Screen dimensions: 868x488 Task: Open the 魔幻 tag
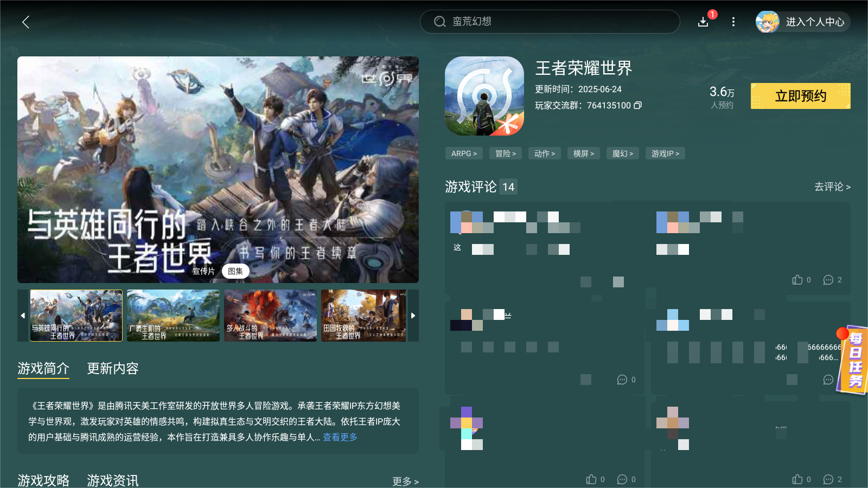(x=623, y=153)
